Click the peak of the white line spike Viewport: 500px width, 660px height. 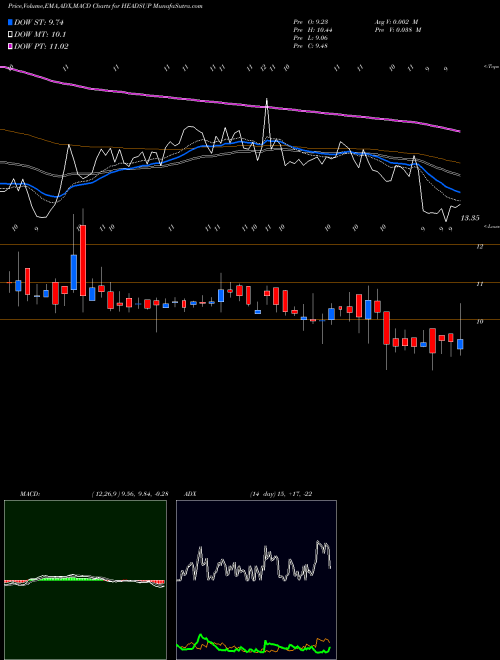(x=266, y=99)
